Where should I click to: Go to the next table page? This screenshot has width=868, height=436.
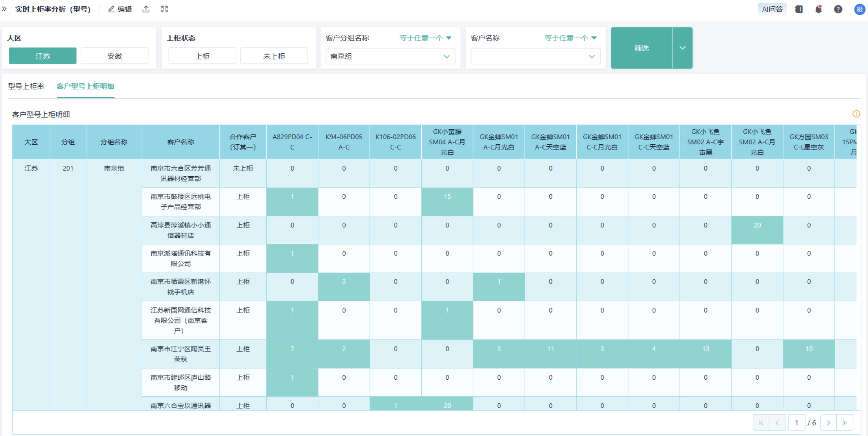click(x=828, y=422)
